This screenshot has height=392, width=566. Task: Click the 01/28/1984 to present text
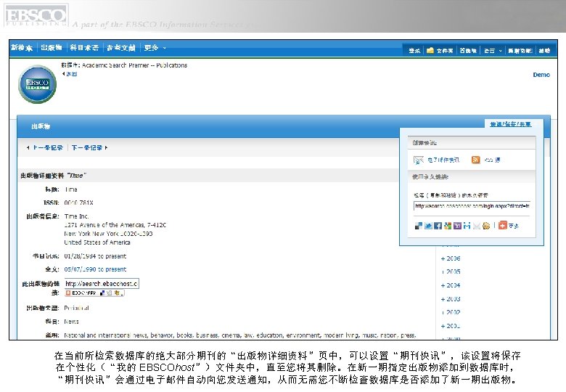95,256
